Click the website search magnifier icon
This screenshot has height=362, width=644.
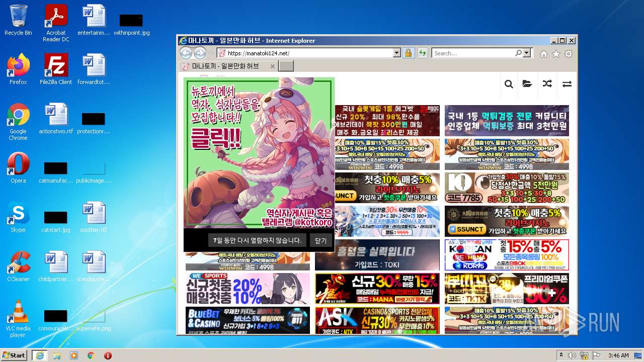pyautogui.click(x=509, y=84)
